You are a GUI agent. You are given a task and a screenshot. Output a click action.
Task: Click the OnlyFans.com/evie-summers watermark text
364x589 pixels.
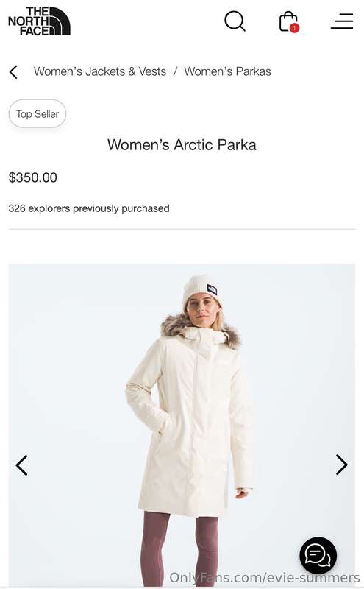pyautogui.click(x=265, y=577)
